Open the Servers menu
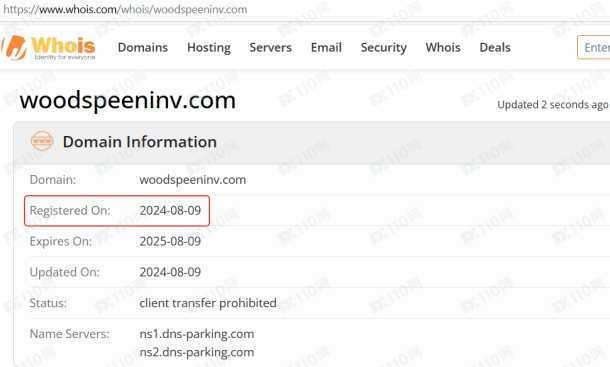This screenshot has height=367, width=610. click(270, 47)
